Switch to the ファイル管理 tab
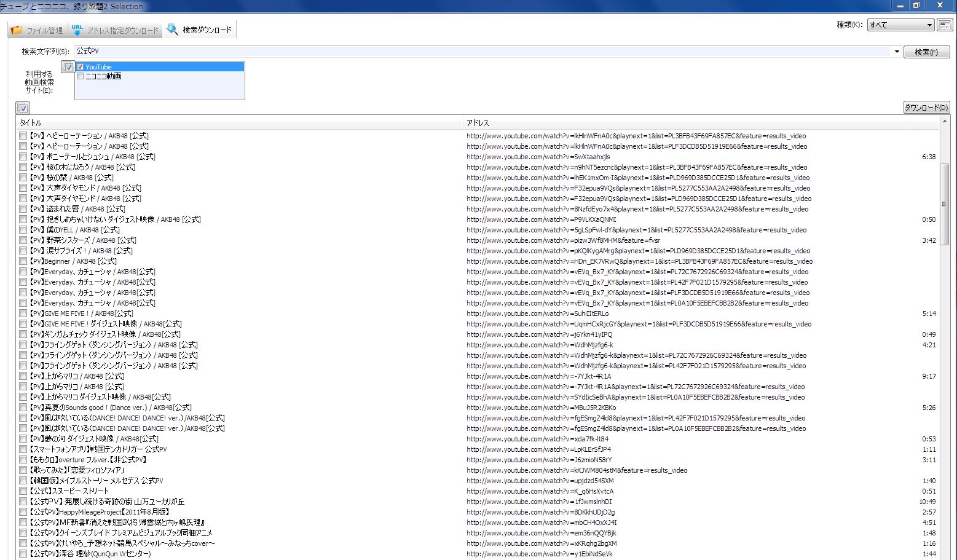The image size is (957, 560). coord(37,30)
